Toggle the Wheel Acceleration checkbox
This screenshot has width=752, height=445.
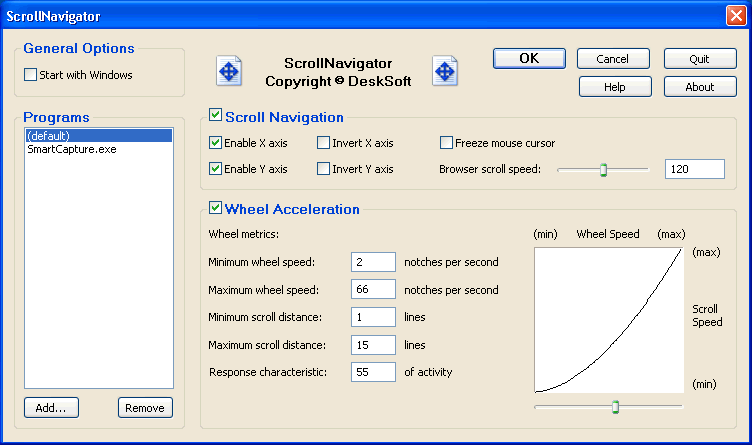[216, 209]
